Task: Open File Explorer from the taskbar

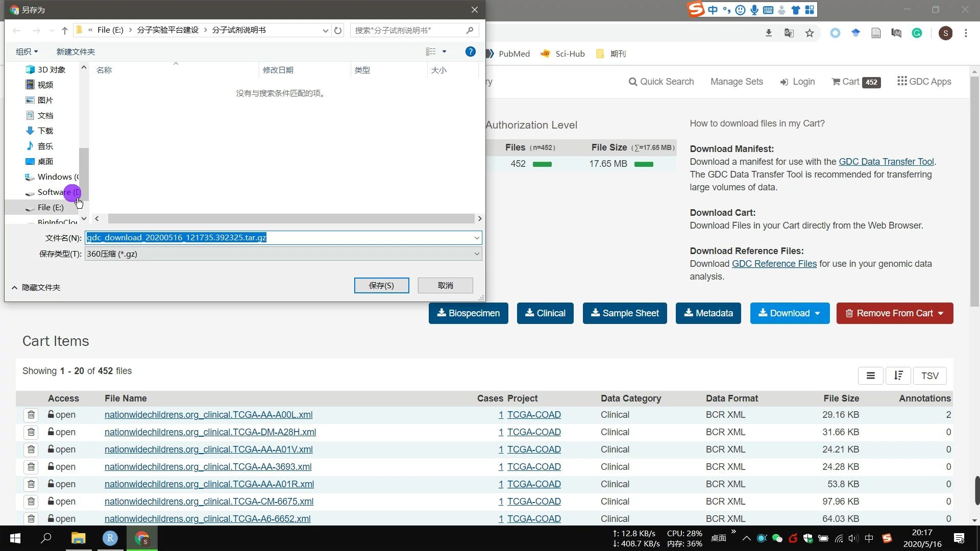Action: pyautogui.click(x=78, y=538)
